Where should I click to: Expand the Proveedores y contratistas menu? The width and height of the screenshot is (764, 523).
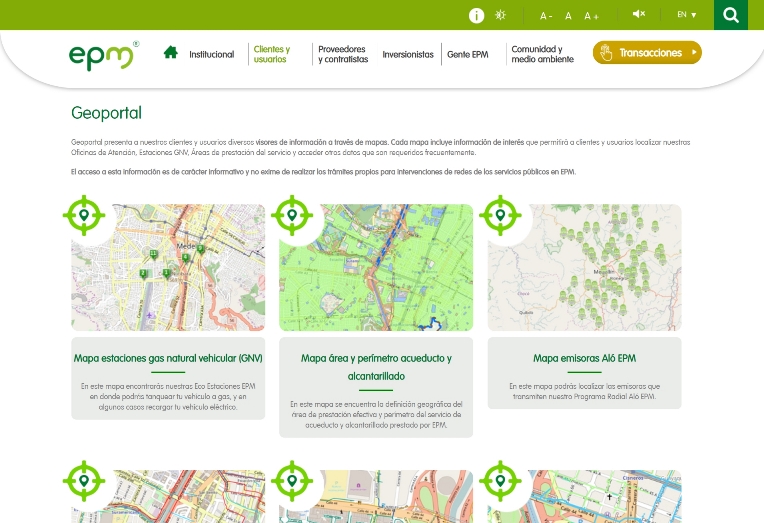click(x=342, y=54)
